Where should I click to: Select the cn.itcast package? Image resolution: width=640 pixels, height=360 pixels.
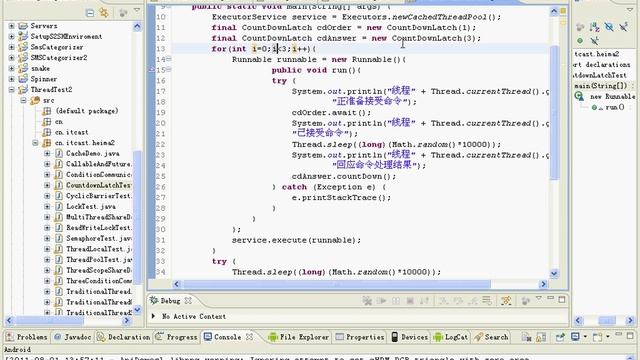71,132
